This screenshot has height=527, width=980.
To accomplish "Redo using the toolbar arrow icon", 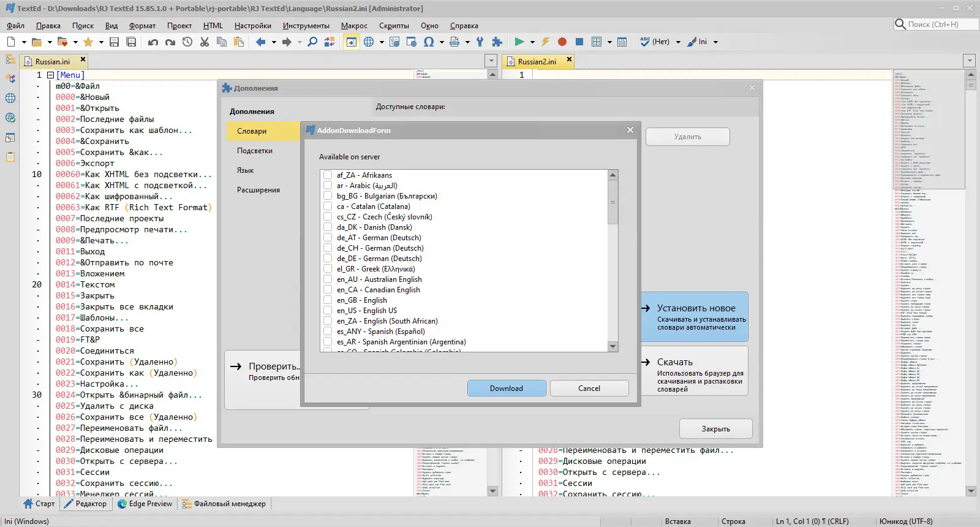I will [x=170, y=42].
